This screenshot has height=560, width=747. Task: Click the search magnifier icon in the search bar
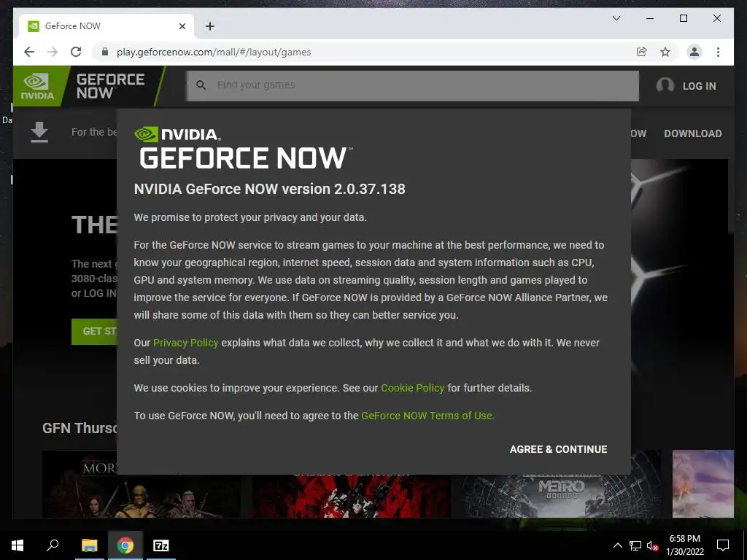(201, 85)
